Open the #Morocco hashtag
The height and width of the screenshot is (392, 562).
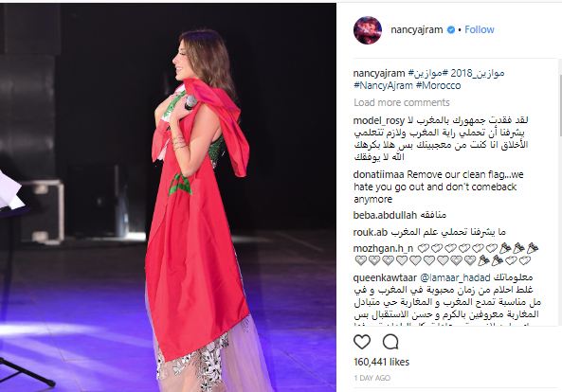tap(439, 86)
